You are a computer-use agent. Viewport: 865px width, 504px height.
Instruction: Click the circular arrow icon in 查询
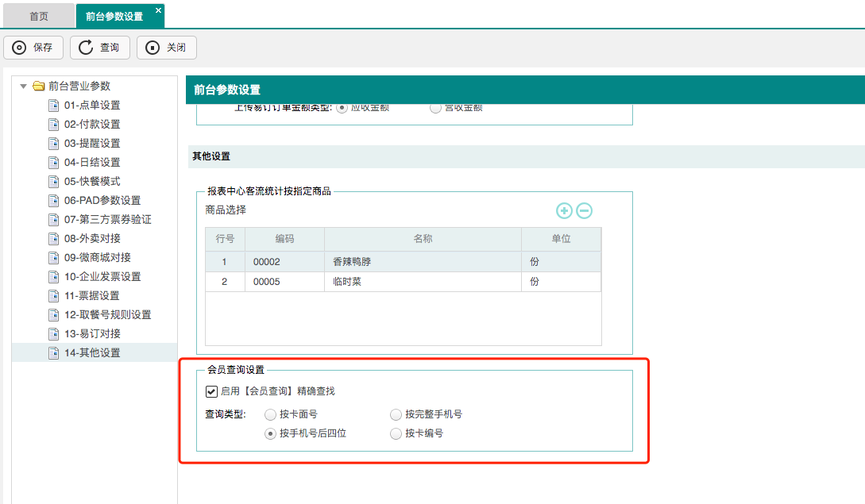[x=86, y=48]
